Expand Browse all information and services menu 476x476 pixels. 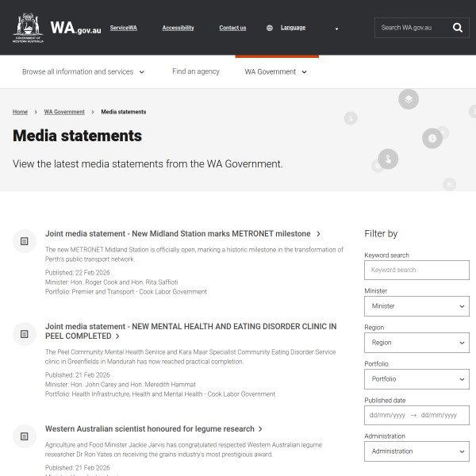(83, 71)
